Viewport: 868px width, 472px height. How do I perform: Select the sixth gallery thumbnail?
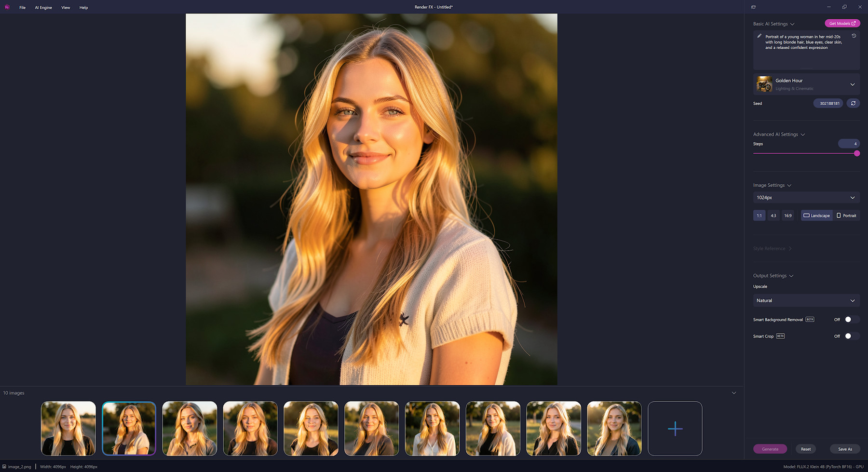[372, 429]
